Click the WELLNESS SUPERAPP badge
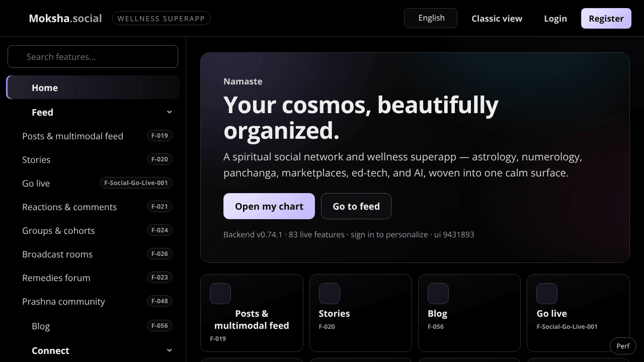Viewport: 644px width, 362px height. tap(162, 18)
